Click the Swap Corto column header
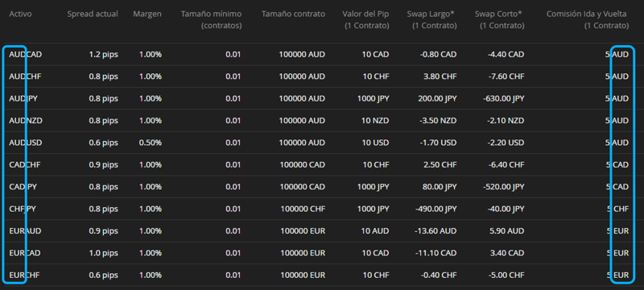The height and width of the screenshot is (290, 644). click(x=499, y=19)
